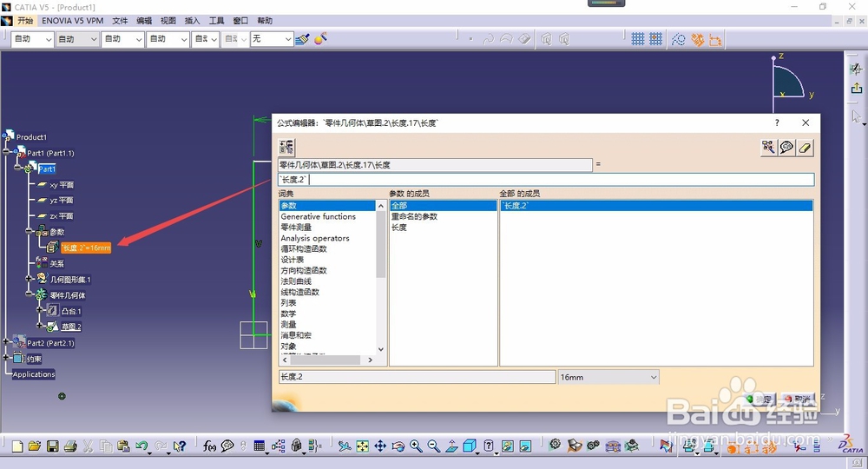Image resolution: width=868 pixels, height=469 pixels.
Task: Expand the 约束 tree node
Action: [x=5, y=358]
